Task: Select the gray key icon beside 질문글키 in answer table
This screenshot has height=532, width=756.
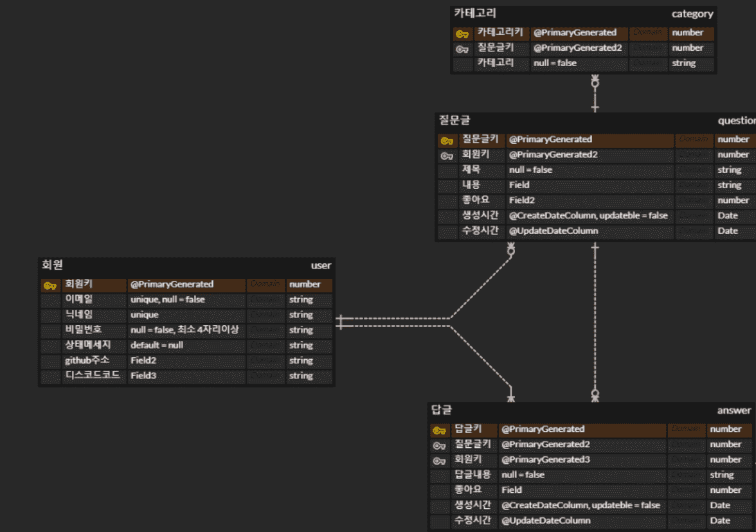Action: tap(439, 446)
